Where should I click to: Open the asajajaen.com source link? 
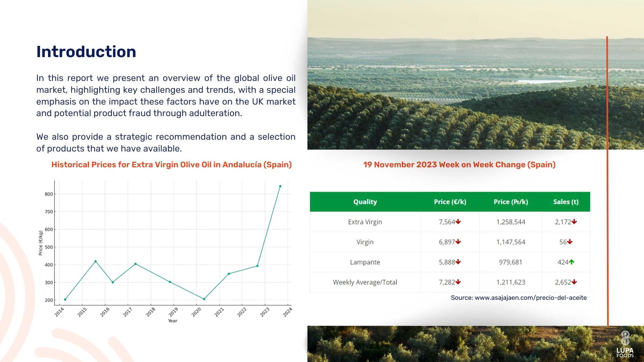click(530, 298)
